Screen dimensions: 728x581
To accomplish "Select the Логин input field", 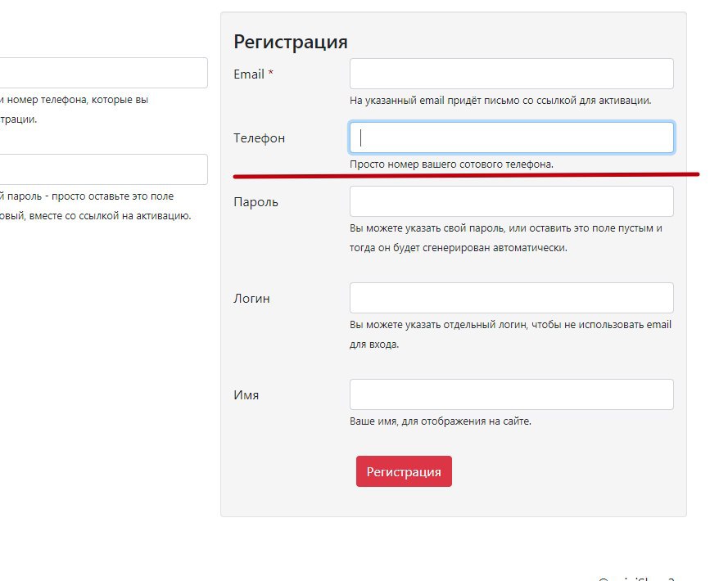I will click(x=511, y=298).
